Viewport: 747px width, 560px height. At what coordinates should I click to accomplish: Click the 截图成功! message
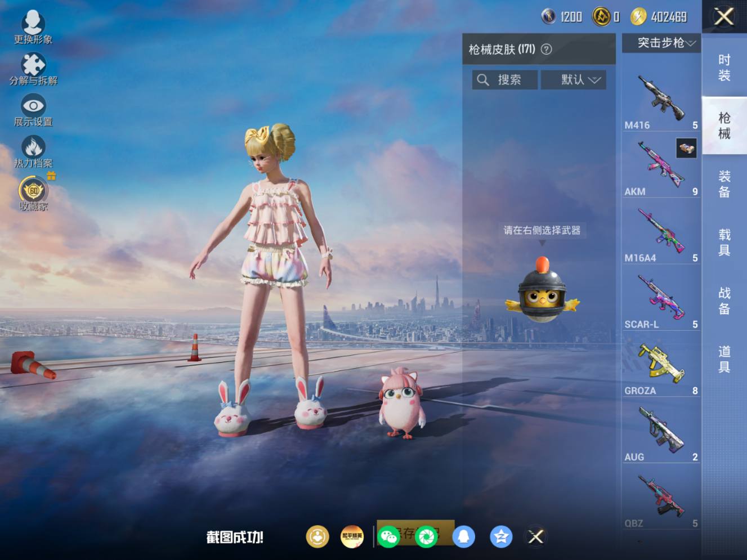[235, 537]
